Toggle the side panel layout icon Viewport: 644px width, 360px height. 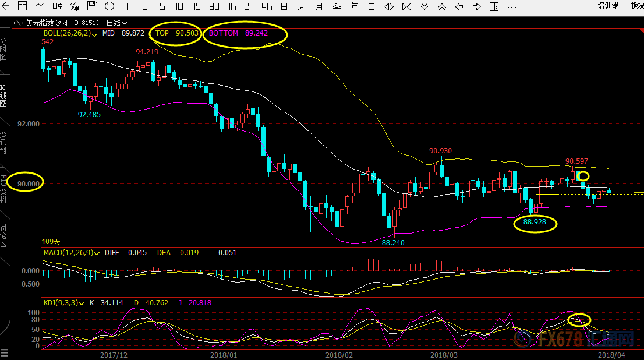(494, 6)
